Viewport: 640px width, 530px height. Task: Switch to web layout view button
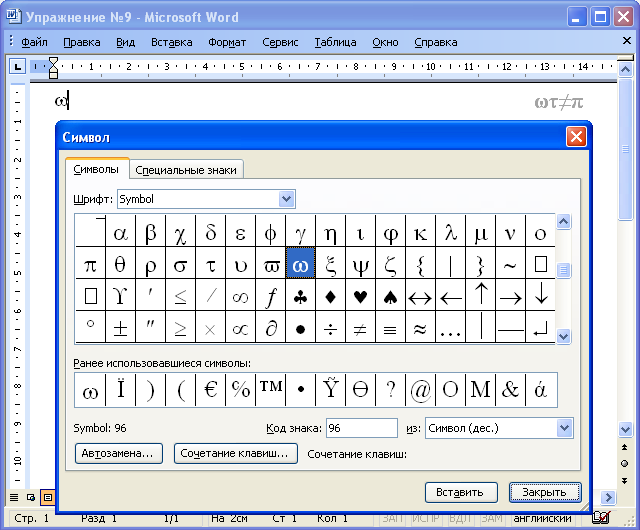pyautogui.click(x=31, y=497)
